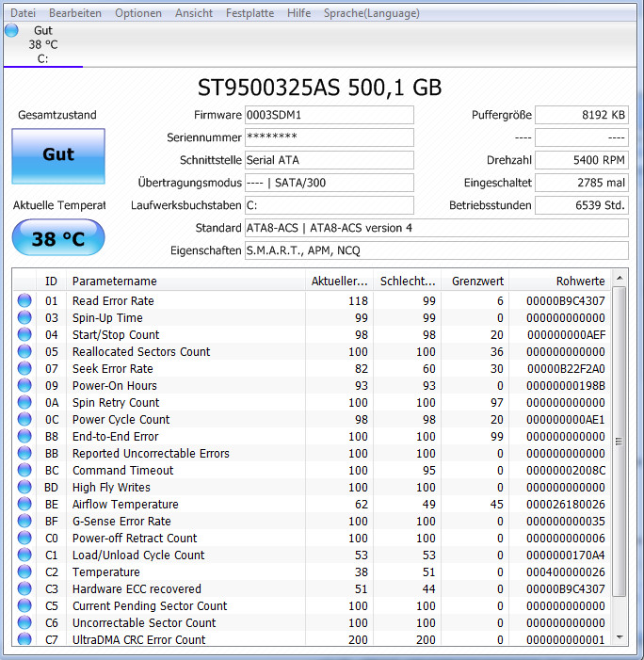Click the masked Seriennummer field

330,137
